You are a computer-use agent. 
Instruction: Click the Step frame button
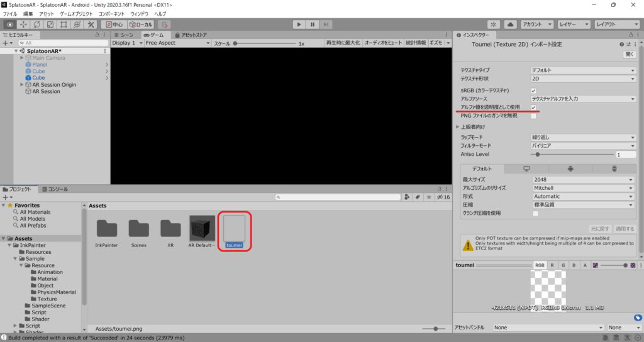coord(326,25)
